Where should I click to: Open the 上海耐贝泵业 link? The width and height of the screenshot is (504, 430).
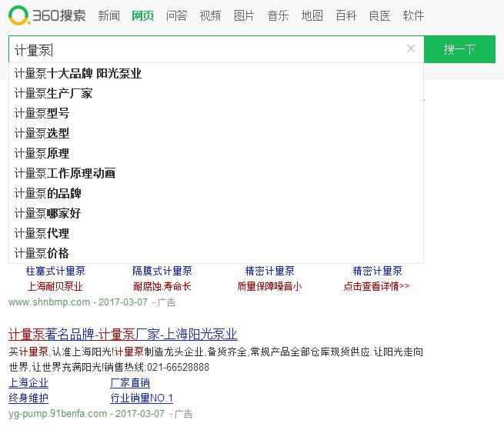55,286
